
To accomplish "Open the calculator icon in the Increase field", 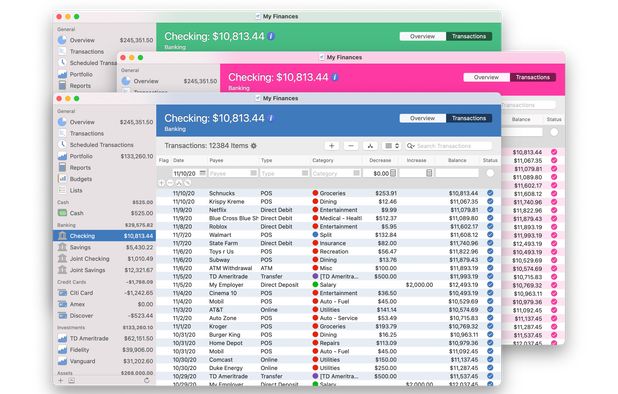I will tap(429, 173).
